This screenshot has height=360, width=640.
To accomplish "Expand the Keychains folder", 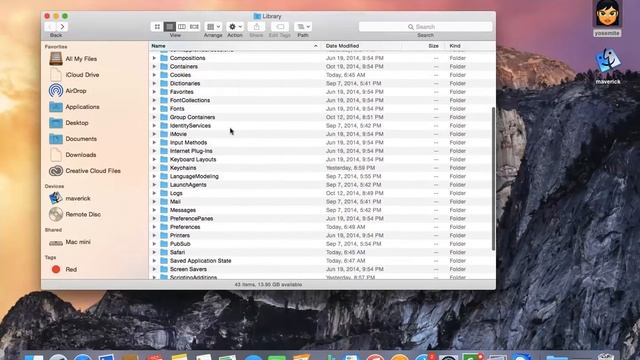I will (154, 168).
